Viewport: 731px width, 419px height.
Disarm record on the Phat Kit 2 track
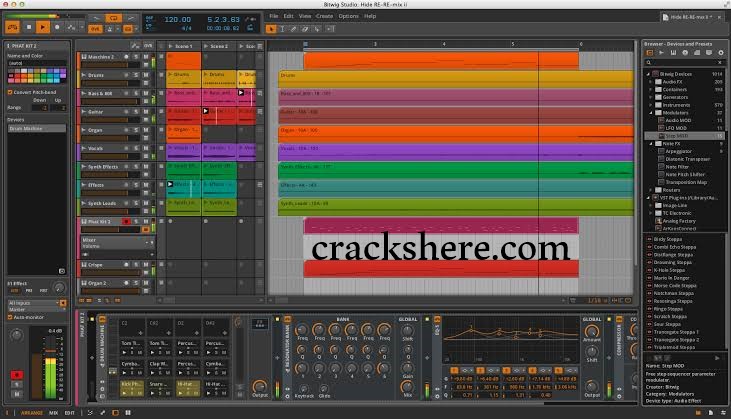tap(126, 221)
